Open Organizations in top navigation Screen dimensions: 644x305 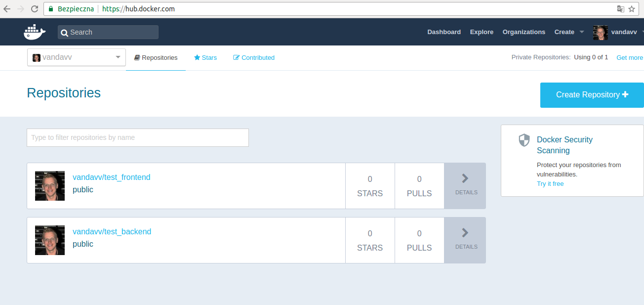pos(524,32)
